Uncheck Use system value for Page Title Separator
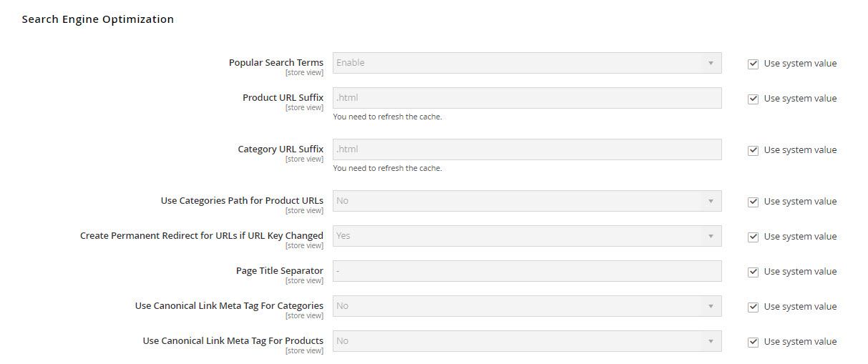The width and height of the screenshot is (868, 364). click(x=753, y=272)
